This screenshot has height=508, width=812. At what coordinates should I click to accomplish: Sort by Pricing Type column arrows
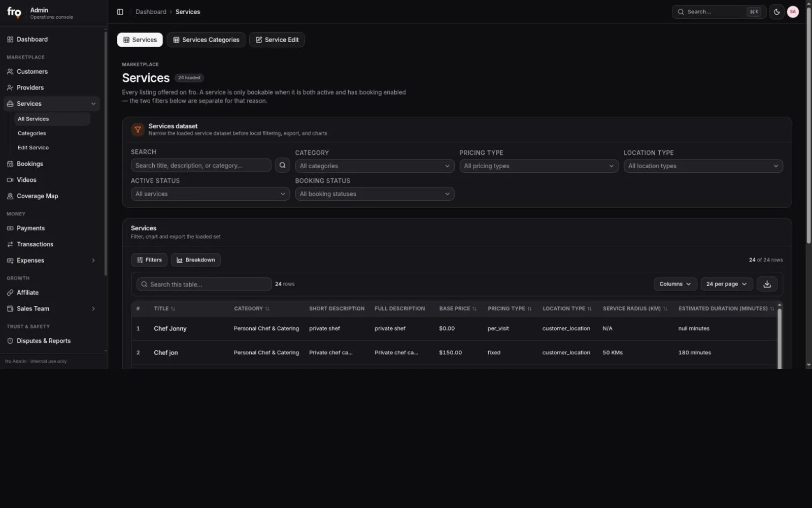pyautogui.click(x=529, y=309)
